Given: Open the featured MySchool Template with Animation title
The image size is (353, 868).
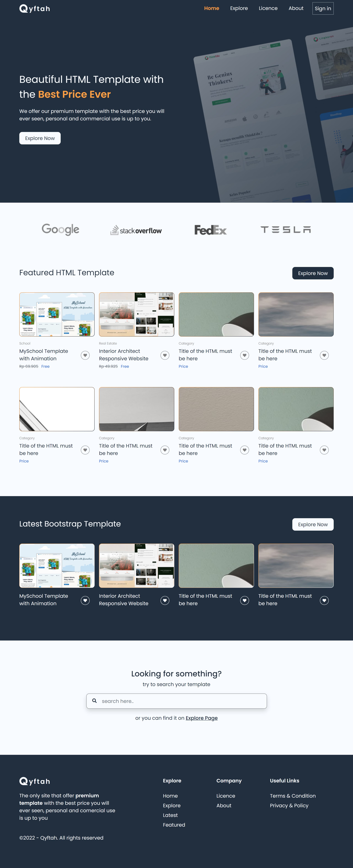Looking at the screenshot, I should (x=44, y=355).
